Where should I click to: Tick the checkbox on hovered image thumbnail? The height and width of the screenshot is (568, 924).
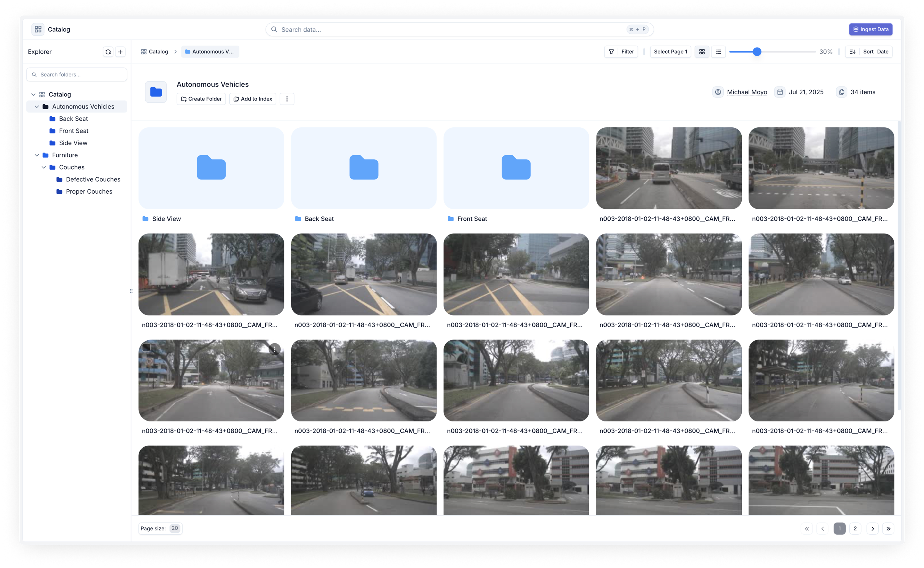(147, 347)
